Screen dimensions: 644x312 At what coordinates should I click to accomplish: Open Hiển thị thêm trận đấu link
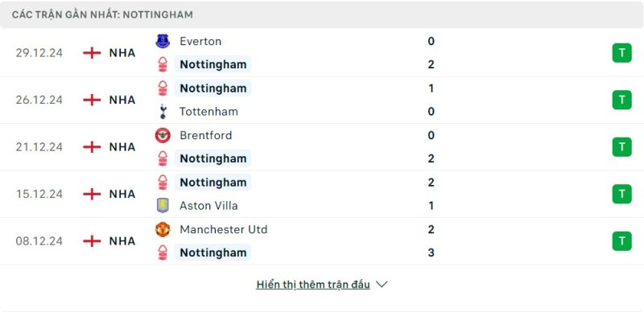pyautogui.click(x=313, y=285)
